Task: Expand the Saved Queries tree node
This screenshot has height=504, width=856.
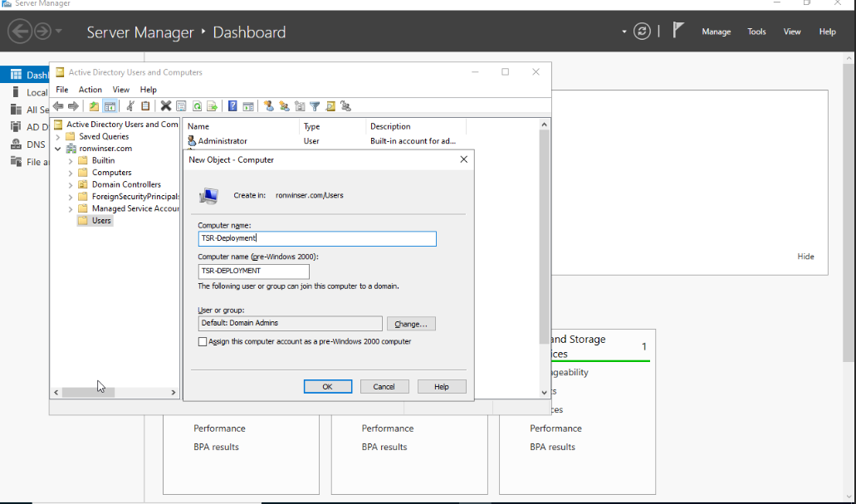Action: (58, 137)
